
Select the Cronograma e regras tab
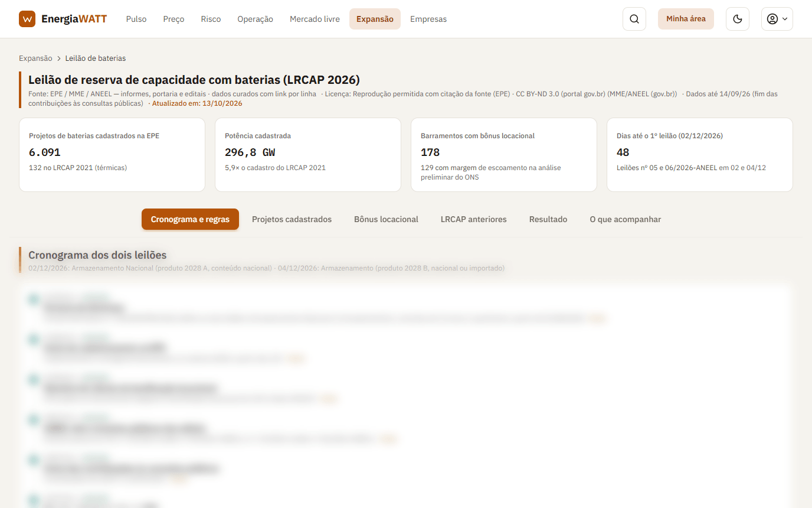click(190, 219)
